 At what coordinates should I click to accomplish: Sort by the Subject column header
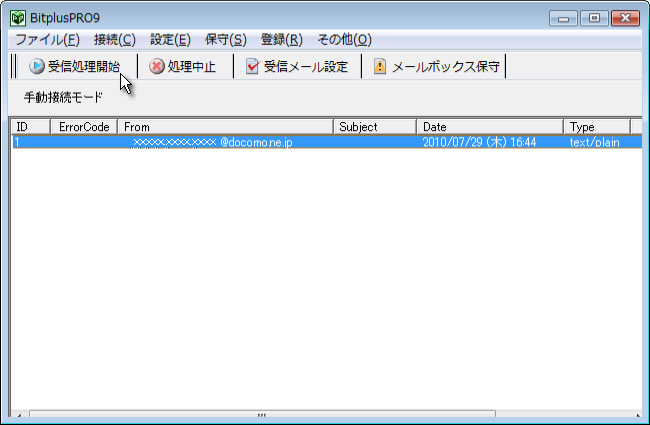point(375,127)
